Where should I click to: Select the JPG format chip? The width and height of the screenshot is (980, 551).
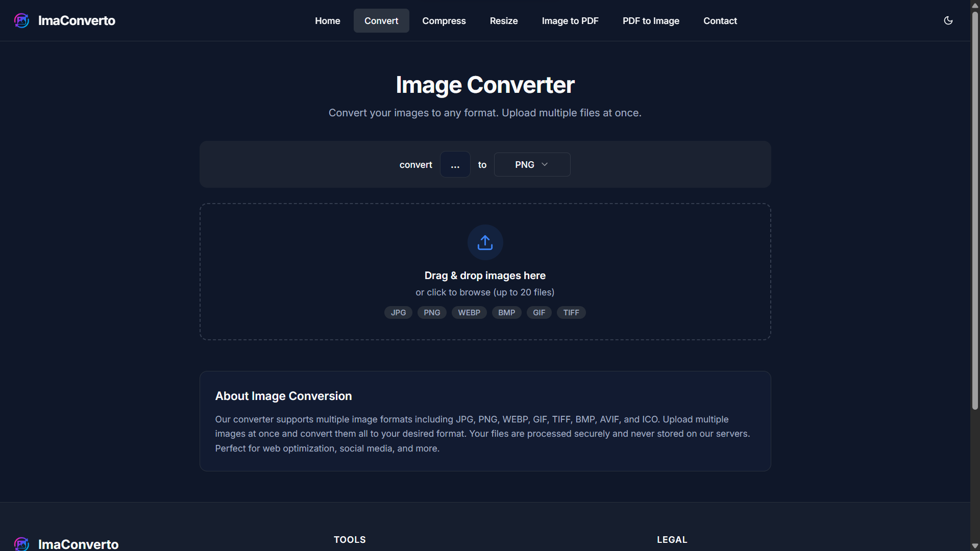pos(398,312)
